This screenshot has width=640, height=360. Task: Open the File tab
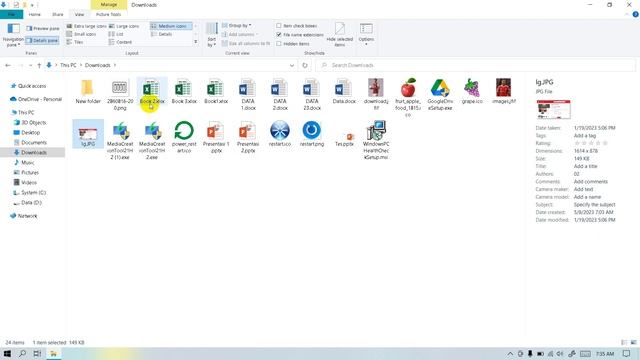11,14
